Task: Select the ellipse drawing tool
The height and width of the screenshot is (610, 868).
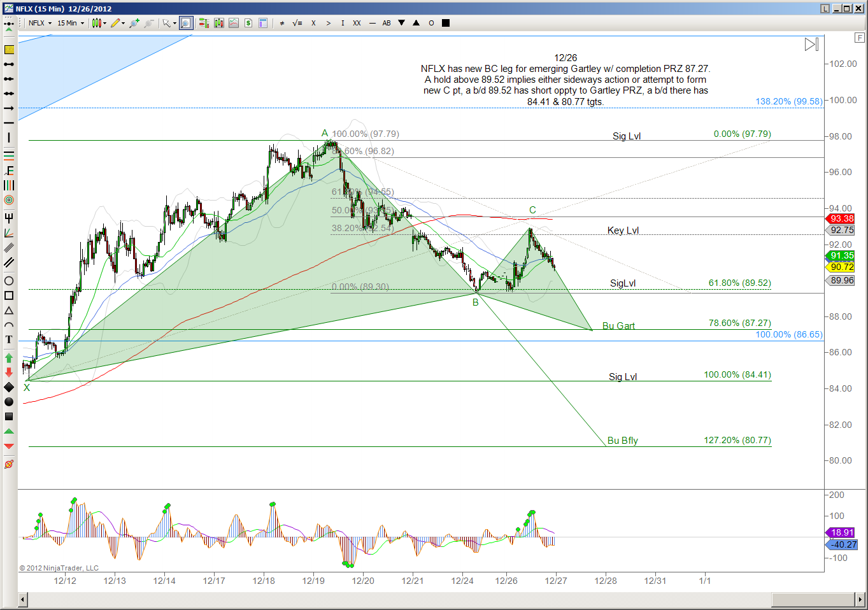Action: 9,281
